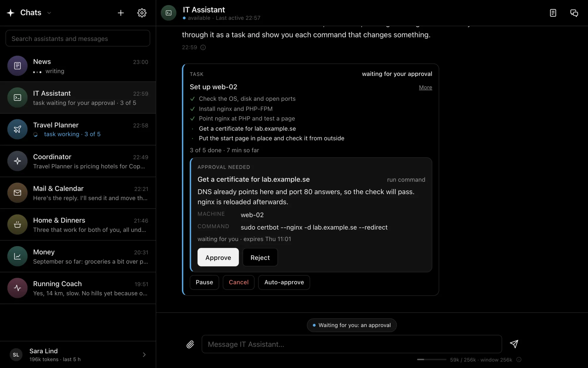Click the context usage progress bar

(431, 359)
